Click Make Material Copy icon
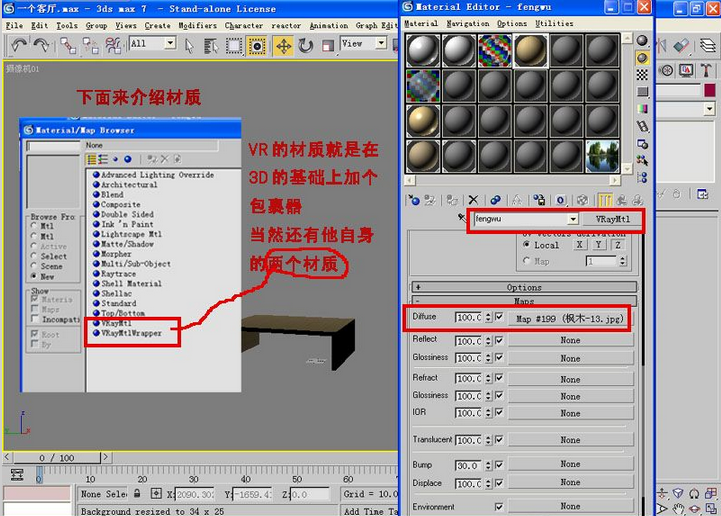The height and width of the screenshot is (516, 721). point(495,200)
